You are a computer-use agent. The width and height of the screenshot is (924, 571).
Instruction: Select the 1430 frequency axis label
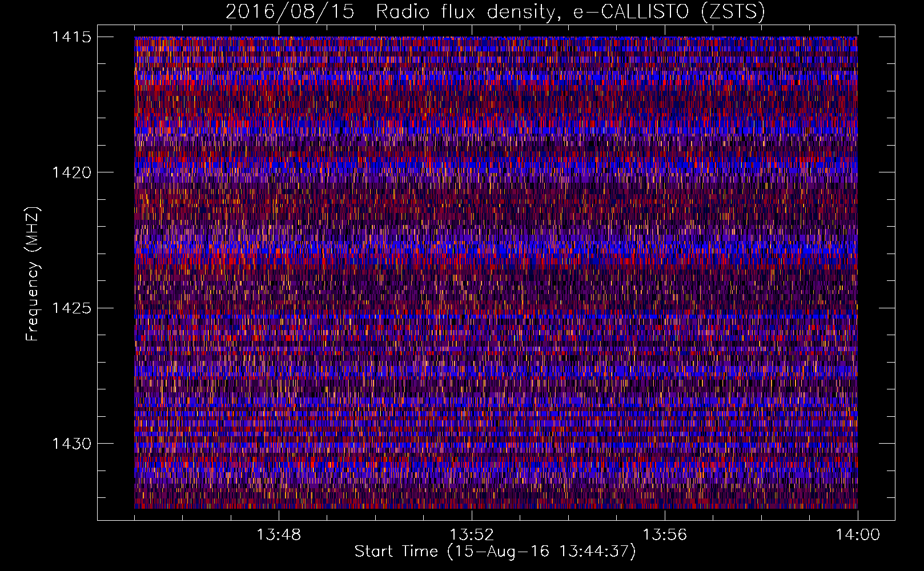click(x=71, y=444)
